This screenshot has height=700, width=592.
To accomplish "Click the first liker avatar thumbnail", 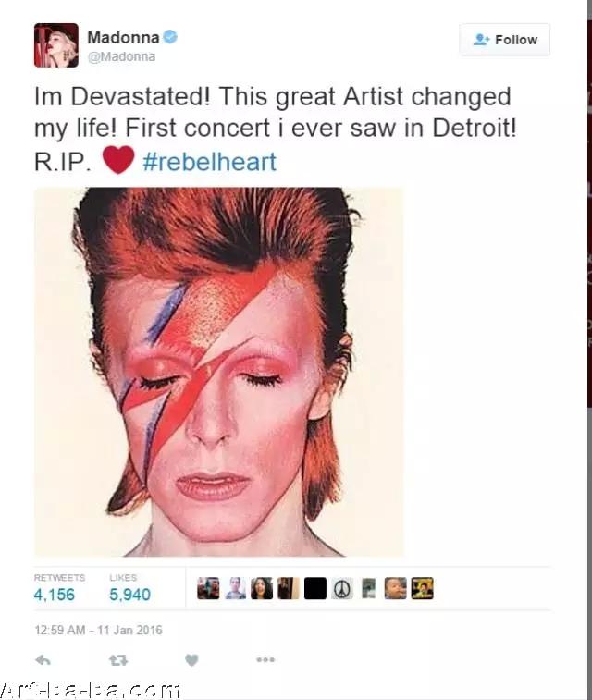I will [x=208, y=588].
